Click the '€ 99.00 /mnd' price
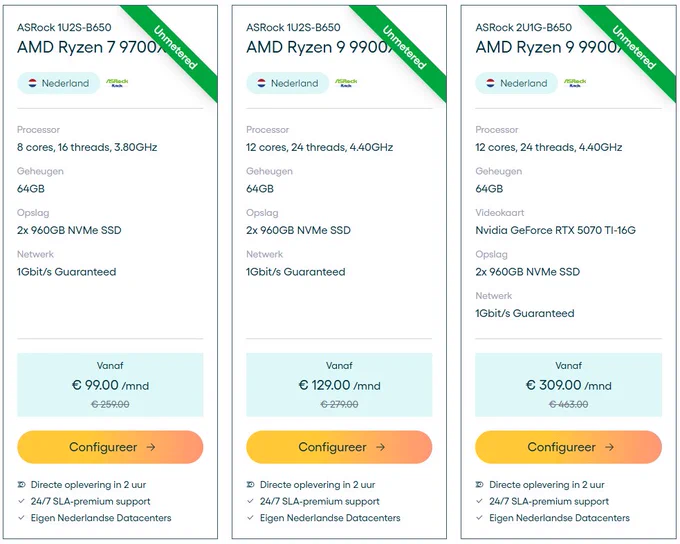 click(110, 385)
